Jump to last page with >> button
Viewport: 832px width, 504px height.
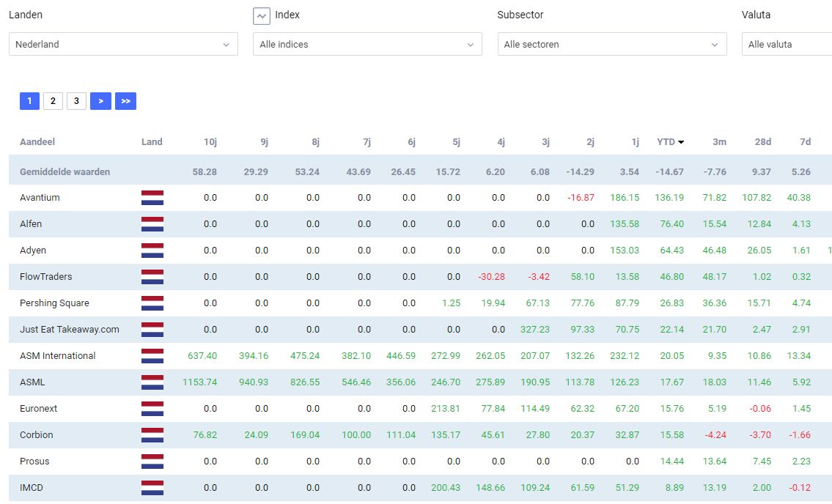(126, 101)
